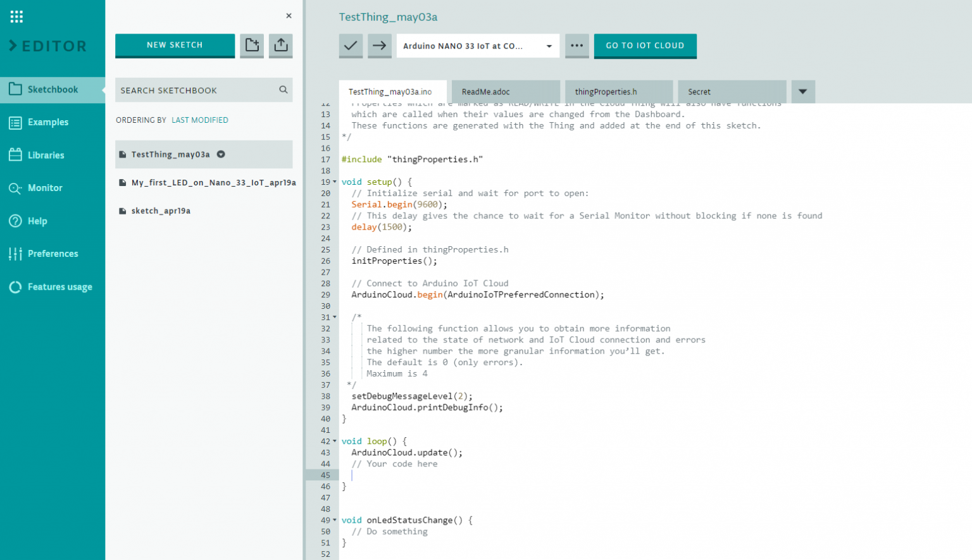The width and height of the screenshot is (972, 560).
Task: Open the Monitor section in sidebar
Action: (x=45, y=188)
